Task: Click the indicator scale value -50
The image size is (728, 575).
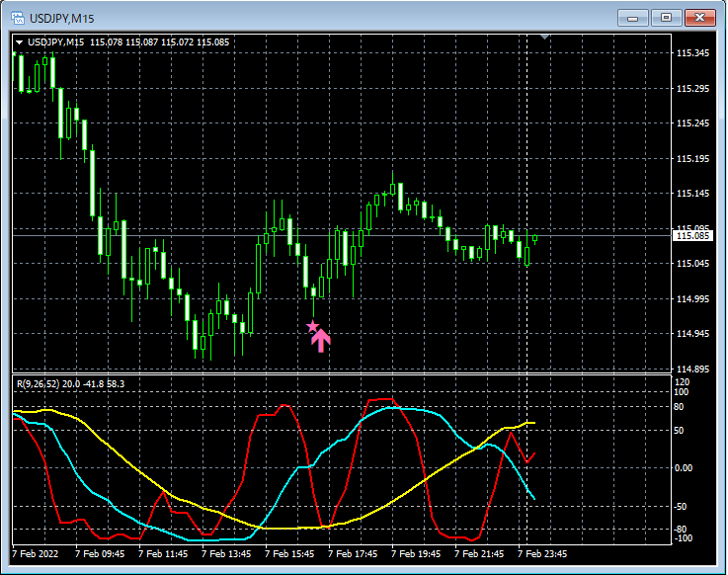Action: coord(681,507)
